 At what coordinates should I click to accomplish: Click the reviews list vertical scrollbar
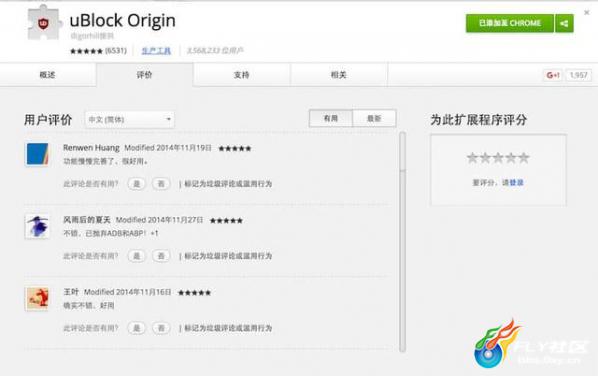402,242
